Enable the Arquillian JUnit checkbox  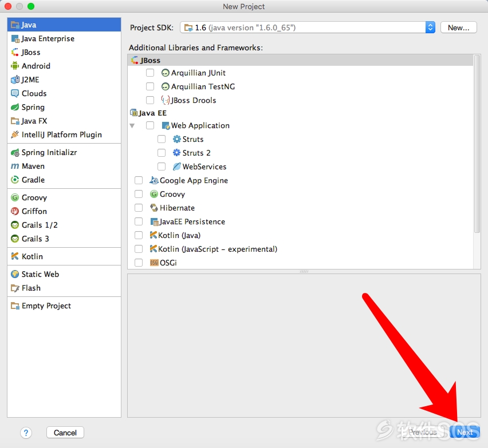pos(150,73)
